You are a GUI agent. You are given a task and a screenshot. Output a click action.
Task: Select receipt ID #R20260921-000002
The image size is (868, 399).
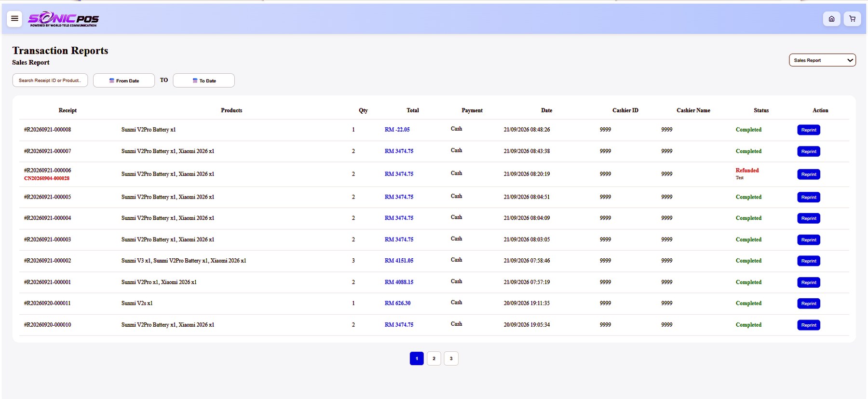point(47,261)
